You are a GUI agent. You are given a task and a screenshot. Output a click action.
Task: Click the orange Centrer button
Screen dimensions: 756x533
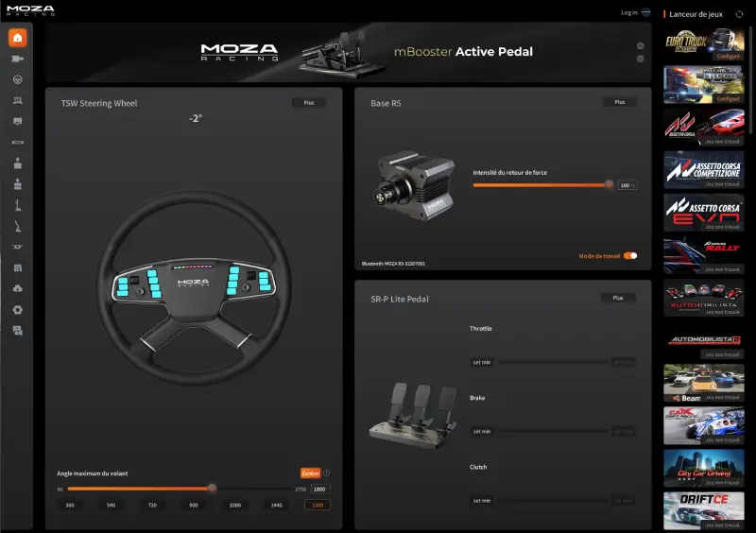pos(311,473)
